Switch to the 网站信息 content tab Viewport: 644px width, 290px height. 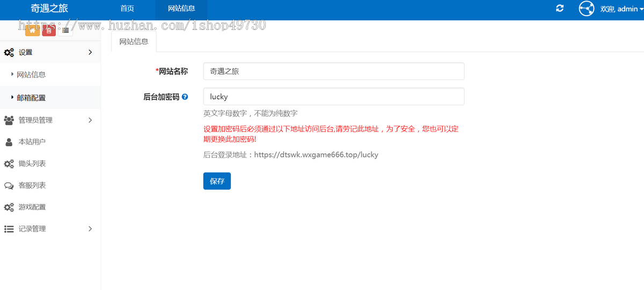click(134, 41)
